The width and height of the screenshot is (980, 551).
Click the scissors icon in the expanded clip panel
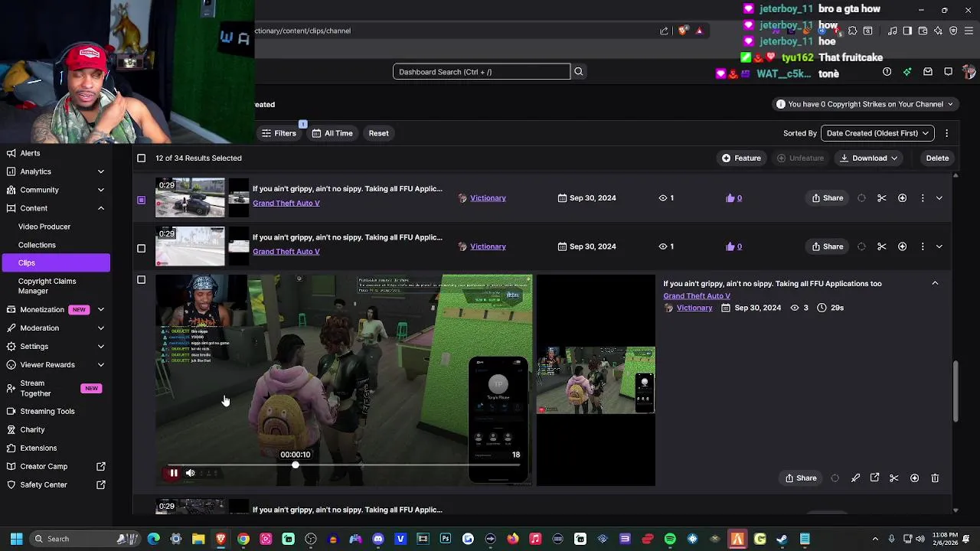click(894, 478)
